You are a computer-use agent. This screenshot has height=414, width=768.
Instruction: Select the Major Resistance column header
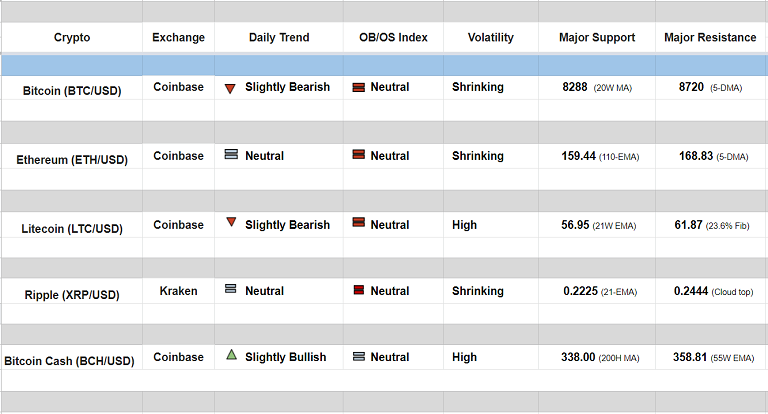710,38
